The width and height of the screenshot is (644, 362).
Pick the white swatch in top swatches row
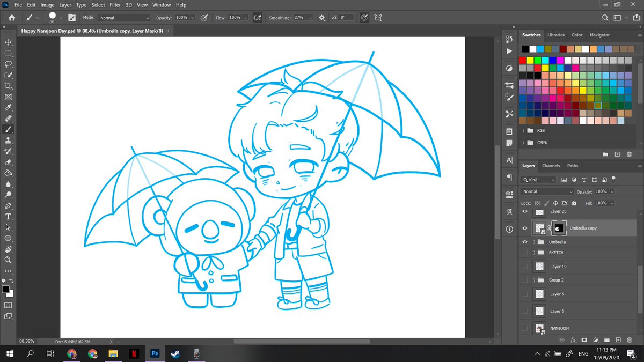[532, 49]
